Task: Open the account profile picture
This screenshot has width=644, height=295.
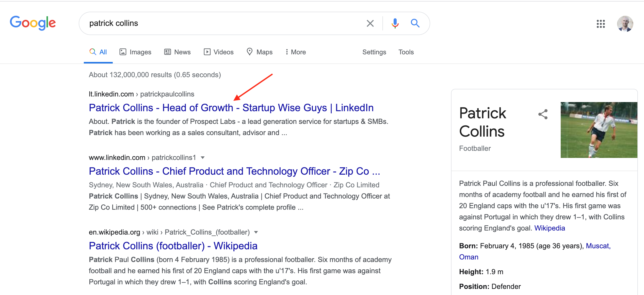Action: coord(625,24)
